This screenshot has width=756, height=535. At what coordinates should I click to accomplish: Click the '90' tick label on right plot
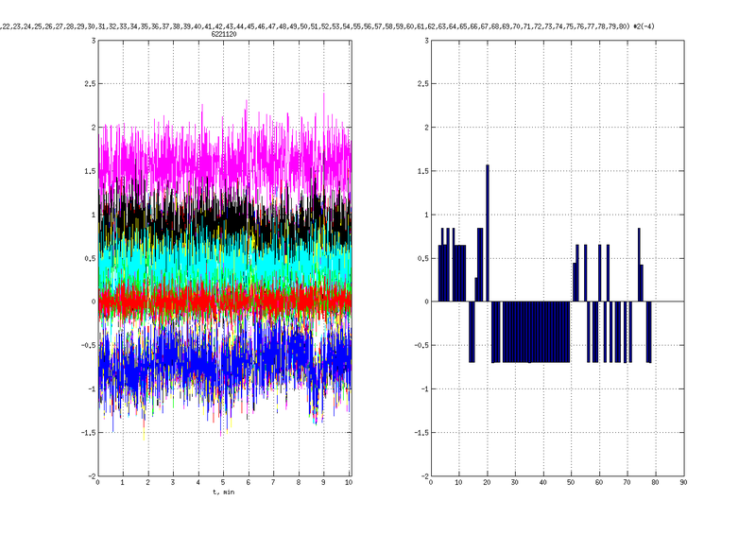[x=683, y=483]
